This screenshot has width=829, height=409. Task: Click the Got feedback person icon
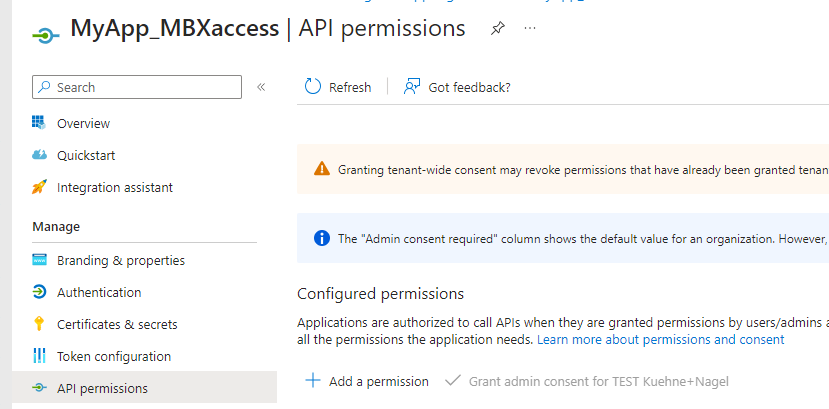coord(411,87)
